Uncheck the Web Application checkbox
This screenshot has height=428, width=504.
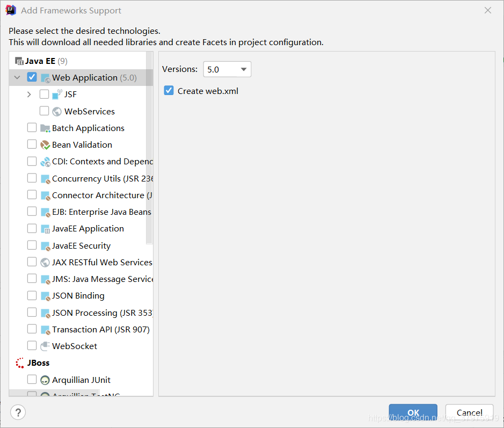(32, 77)
